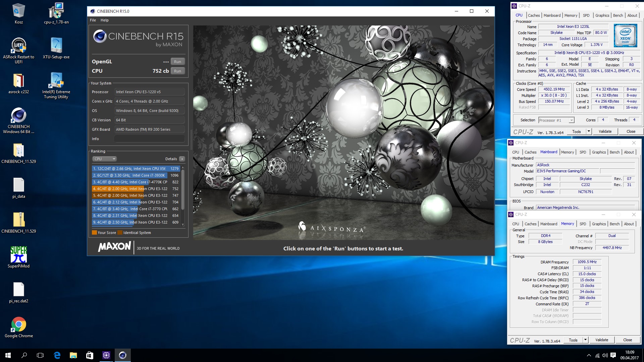Open Mainboard tab in Memory CPU-Z window
The height and width of the screenshot is (362, 644).
[x=548, y=224]
